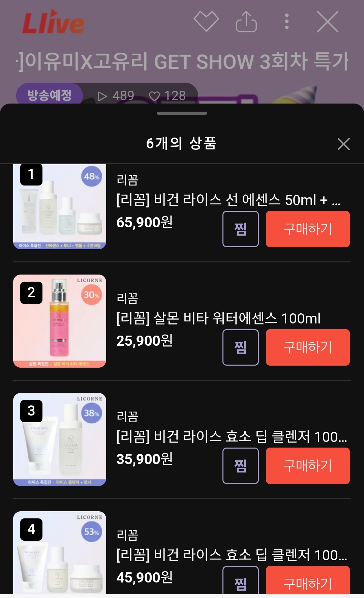Tap the 128 likes heart counter
364x598 pixels.
tap(168, 96)
